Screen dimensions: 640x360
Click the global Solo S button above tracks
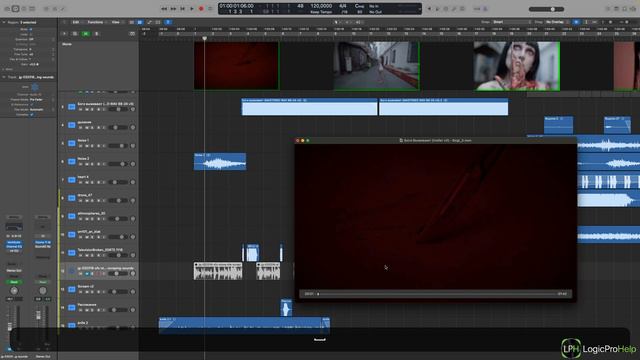96,33
